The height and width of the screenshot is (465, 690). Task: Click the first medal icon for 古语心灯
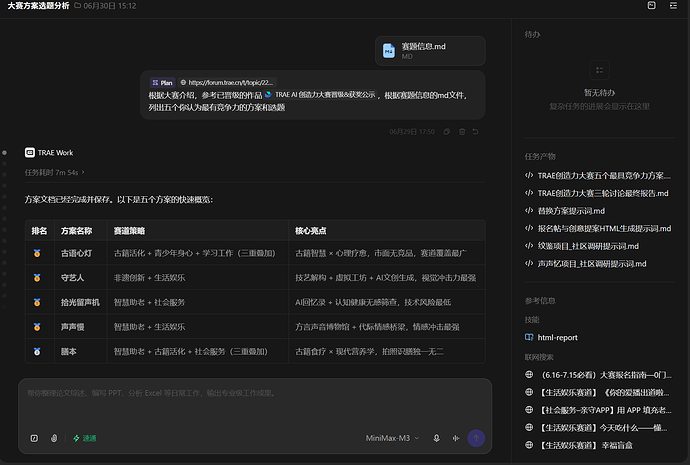(x=37, y=253)
